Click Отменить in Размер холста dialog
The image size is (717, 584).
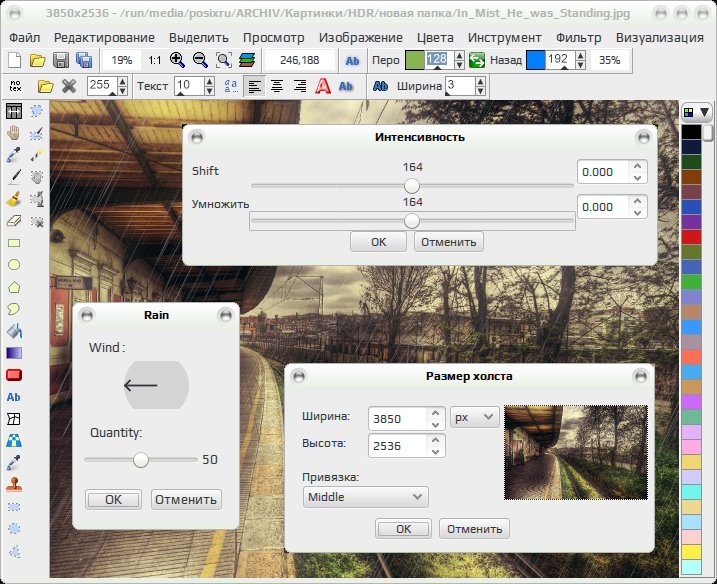(474, 529)
